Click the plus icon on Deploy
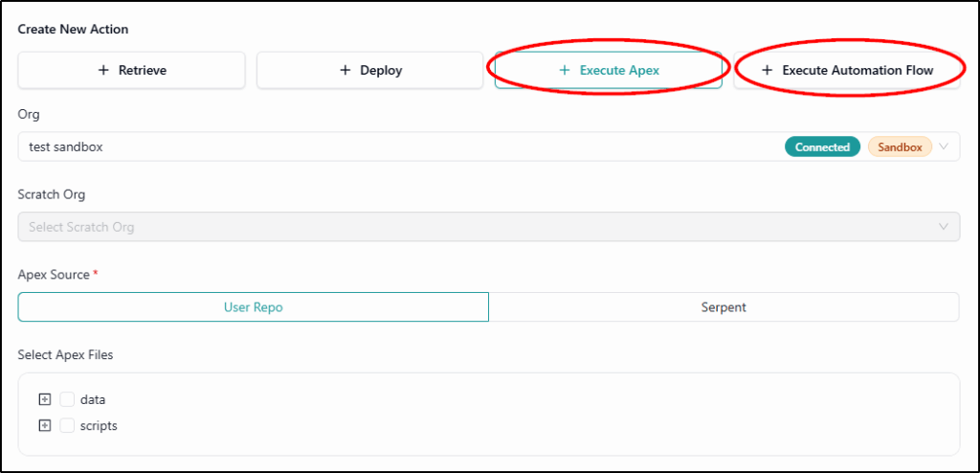This screenshot has width=980, height=473. click(x=345, y=71)
